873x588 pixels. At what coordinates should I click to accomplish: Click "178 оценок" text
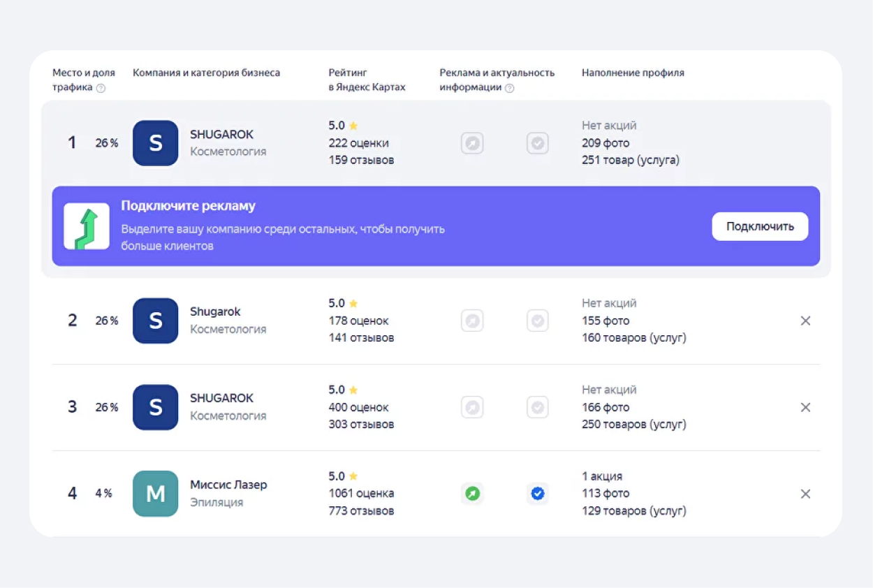click(x=359, y=321)
